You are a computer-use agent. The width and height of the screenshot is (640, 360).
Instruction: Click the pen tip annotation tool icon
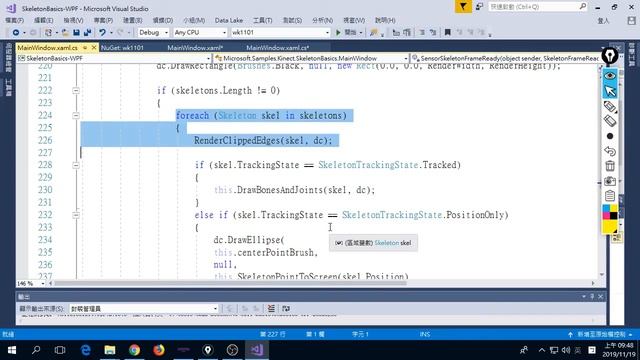tap(610, 56)
